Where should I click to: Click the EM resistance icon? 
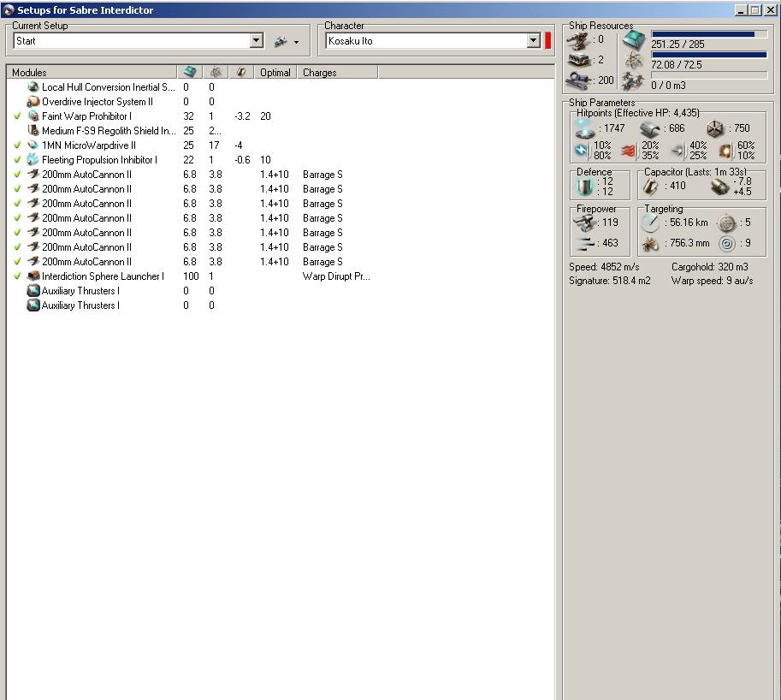[x=582, y=151]
